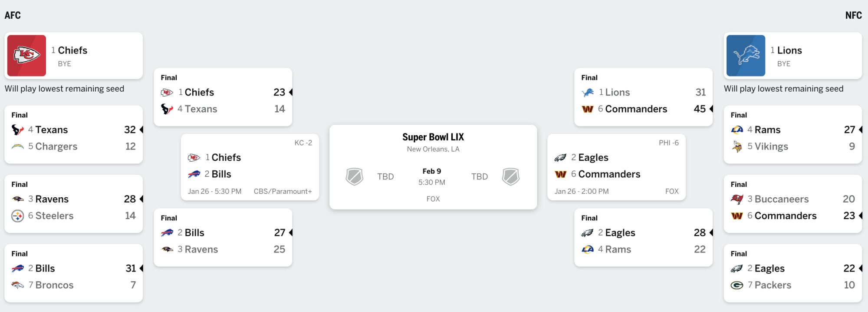The image size is (868, 312).
Task: Click the Vikings logo in the Rams game
Action: (x=737, y=146)
